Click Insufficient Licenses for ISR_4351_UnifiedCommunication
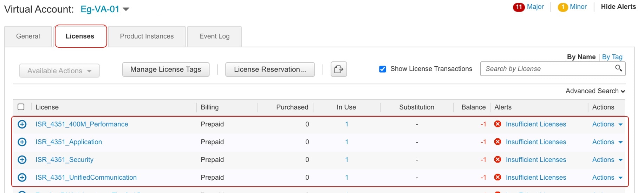 536,178
